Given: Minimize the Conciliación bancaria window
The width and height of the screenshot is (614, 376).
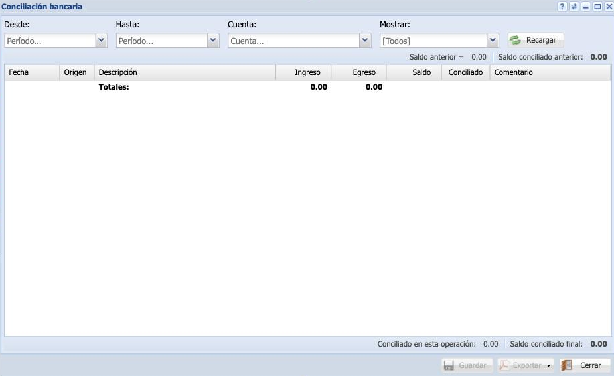Looking at the screenshot, I should click(x=586, y=6).
